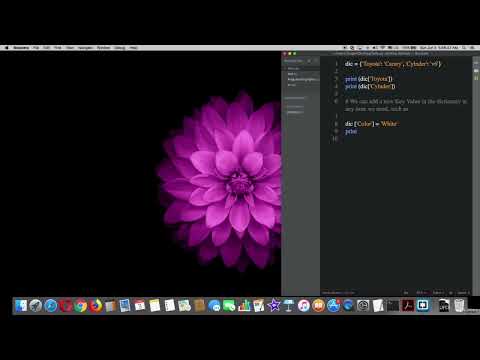The image size is (480, 360).
Task: Launch Google Chrome from the dock
Action: click(80, 305)
